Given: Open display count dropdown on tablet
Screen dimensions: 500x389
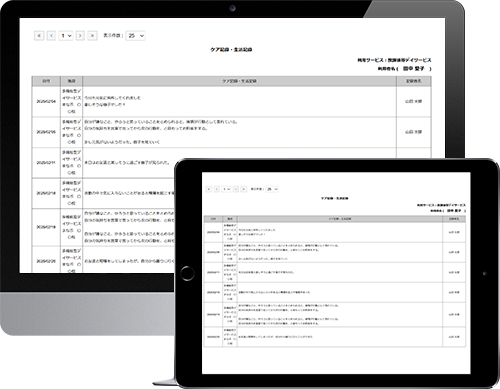Looking at the screenshot, I should (x=272, y=189).
